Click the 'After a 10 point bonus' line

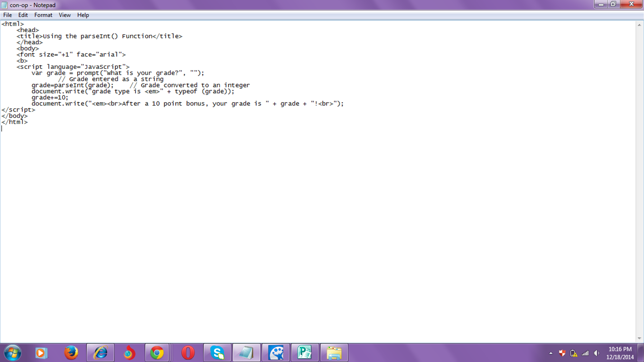(x=188, y=104)
